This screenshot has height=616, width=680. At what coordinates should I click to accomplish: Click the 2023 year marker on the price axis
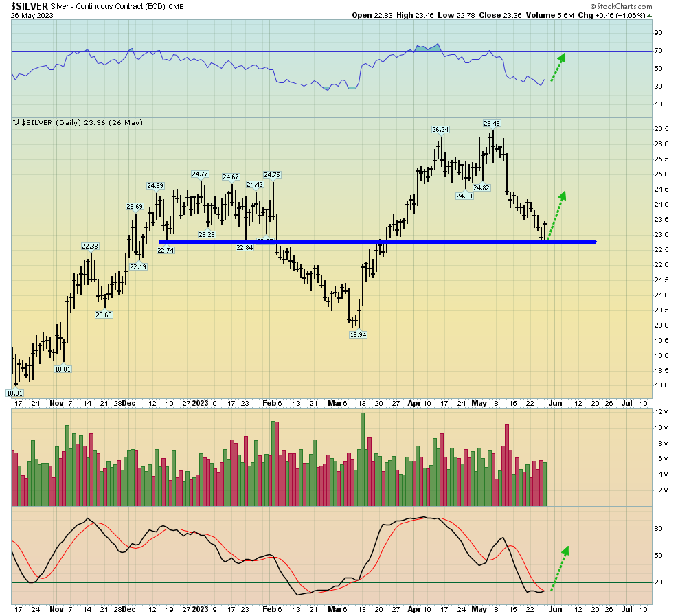[199, 403]
